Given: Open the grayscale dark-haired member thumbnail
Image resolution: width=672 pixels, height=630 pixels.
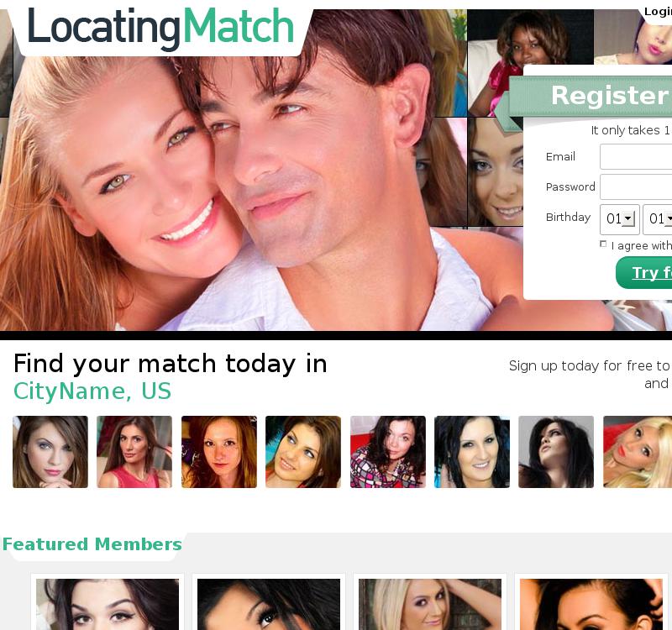Looking at the screenshot, I should click(x=556, y=452).
